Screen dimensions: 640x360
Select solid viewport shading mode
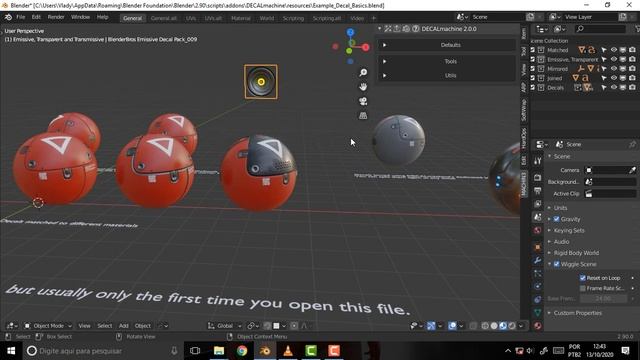494,326
